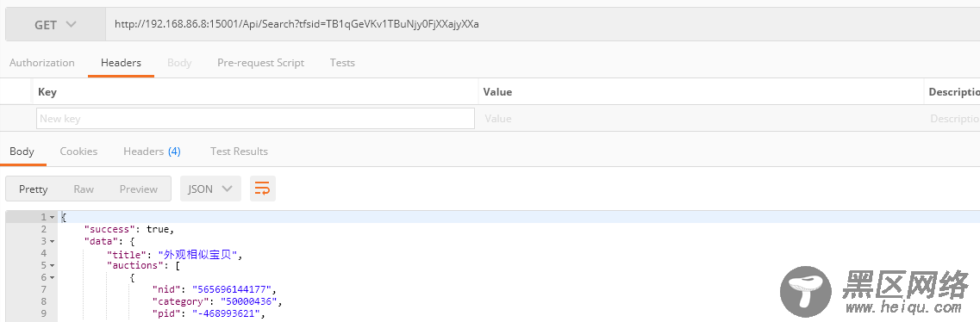Screen dimensions: 980x322
Task: Click the New key input field
Action: 255,119
